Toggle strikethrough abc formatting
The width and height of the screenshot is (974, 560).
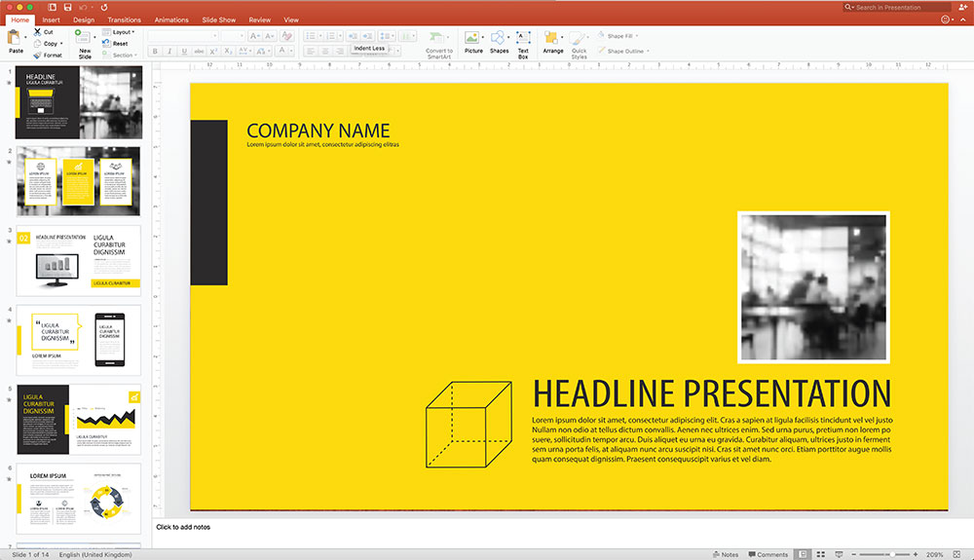tap(199, 51)
